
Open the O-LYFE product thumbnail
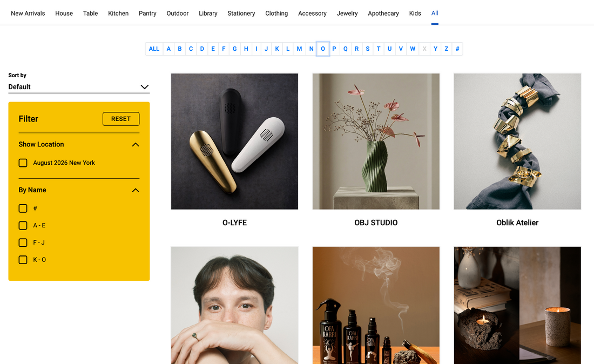coord(234,141)
